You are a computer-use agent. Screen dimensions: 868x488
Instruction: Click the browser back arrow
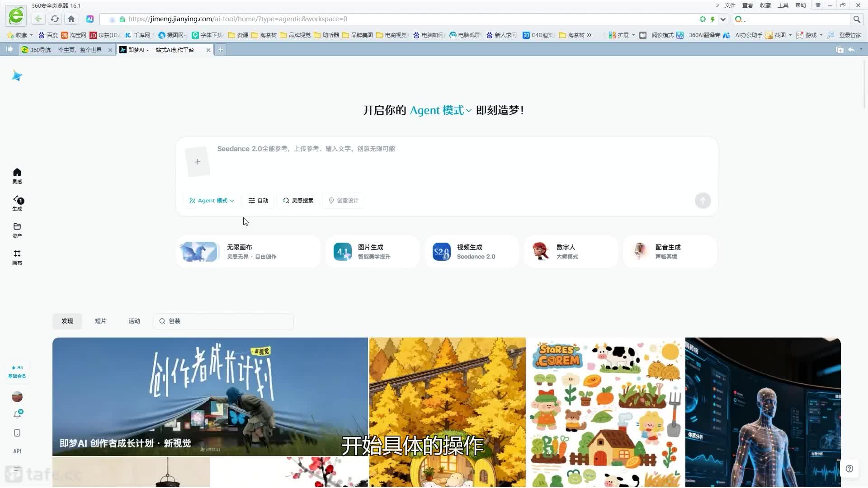coord(38,19)
